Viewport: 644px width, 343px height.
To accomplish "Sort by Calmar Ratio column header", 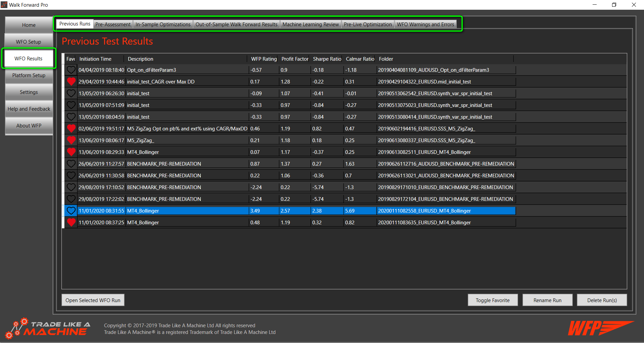I will click(x=360, y=59).
